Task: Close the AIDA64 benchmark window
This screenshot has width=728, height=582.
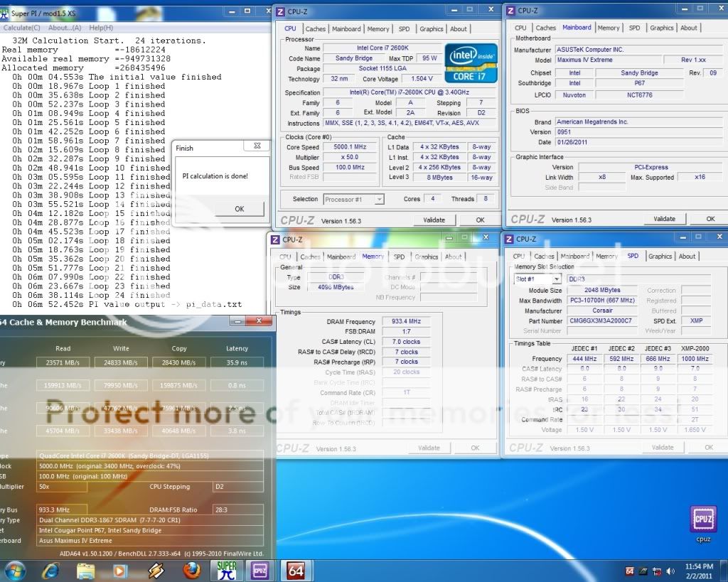Action: tap(259, 320)
